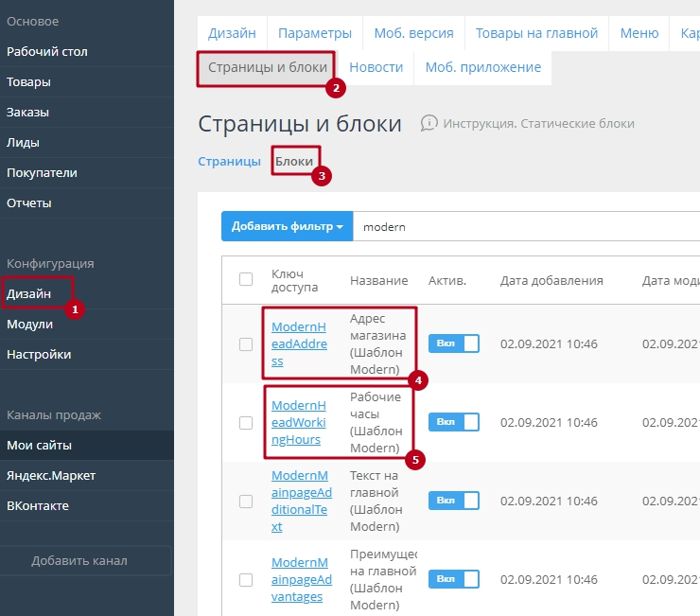Tick the select-all checkbox in table header
This screenshot has width=700, height=616.
pyautogui.click(x=246, y=279)
